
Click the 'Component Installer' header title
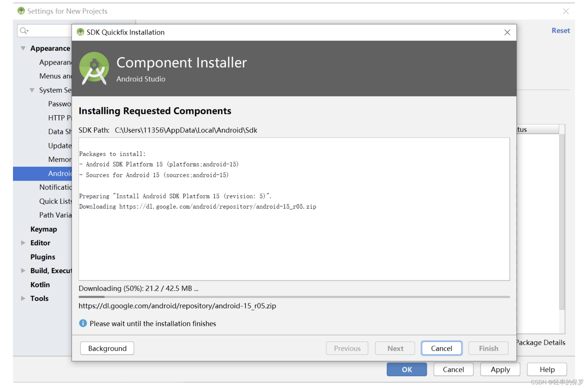pos(182,63)
